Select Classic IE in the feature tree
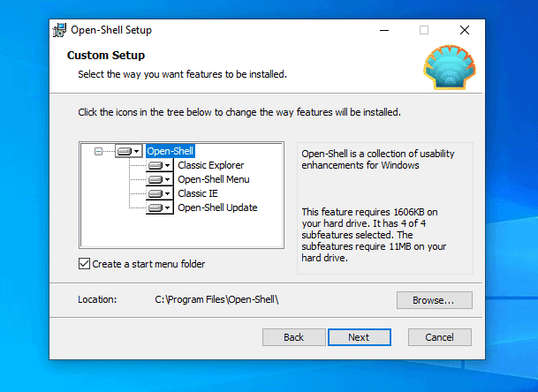 (198, 193)
